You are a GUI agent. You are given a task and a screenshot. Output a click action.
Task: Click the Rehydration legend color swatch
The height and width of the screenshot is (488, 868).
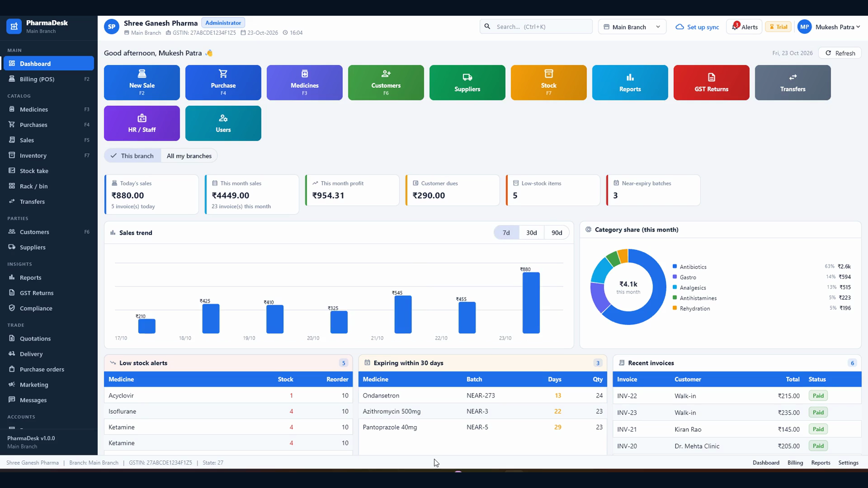[675, 308]
